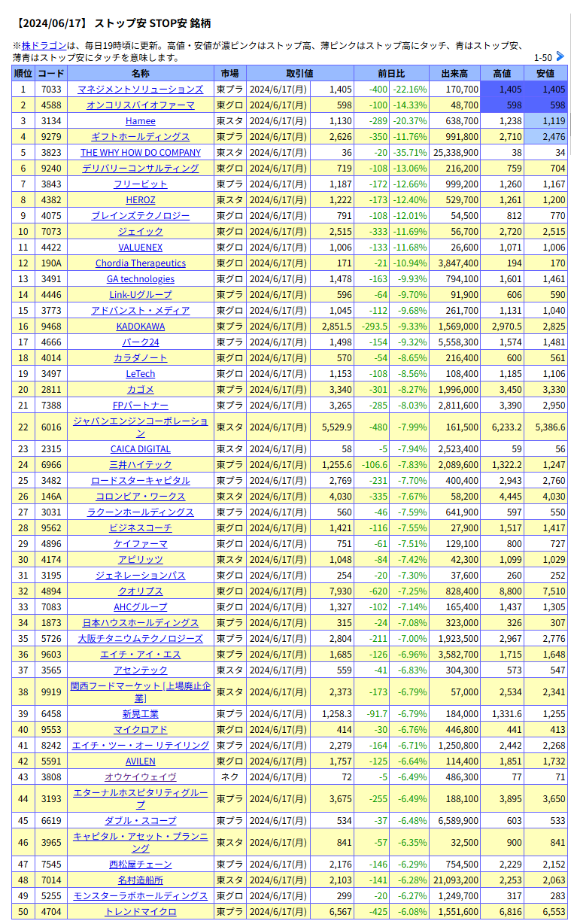Screen dimensions: 571x924
Task: Open the ジェイック stock link
Action: click(141, 231)
